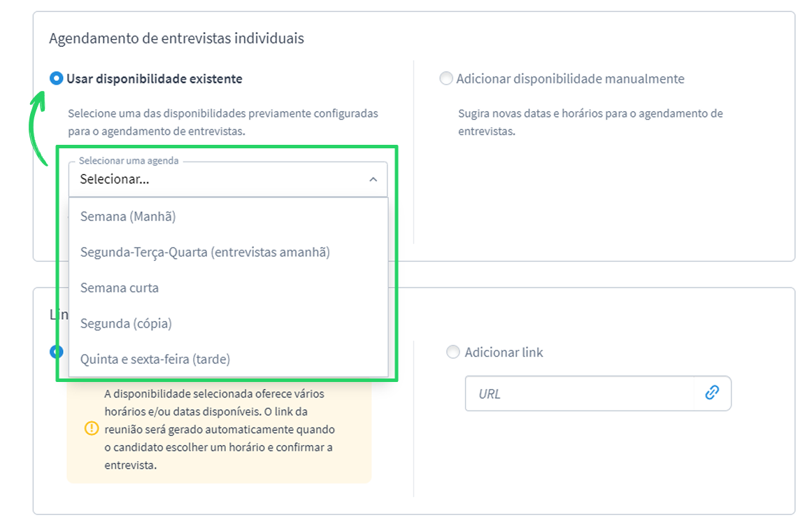Open the 'Selecionar...' agenda combo box
This screenshot has width=812, height=531.
tap(228, 179)
